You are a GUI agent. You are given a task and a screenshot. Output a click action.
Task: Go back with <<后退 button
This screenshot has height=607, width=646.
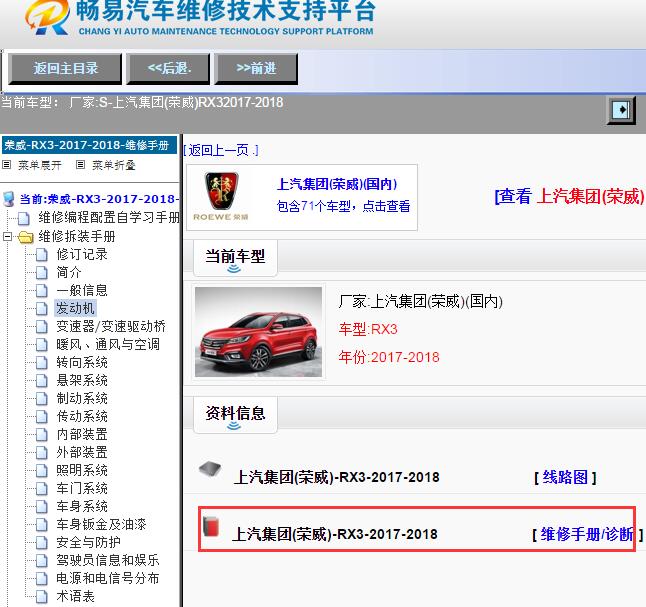click(x=169, y=68)
